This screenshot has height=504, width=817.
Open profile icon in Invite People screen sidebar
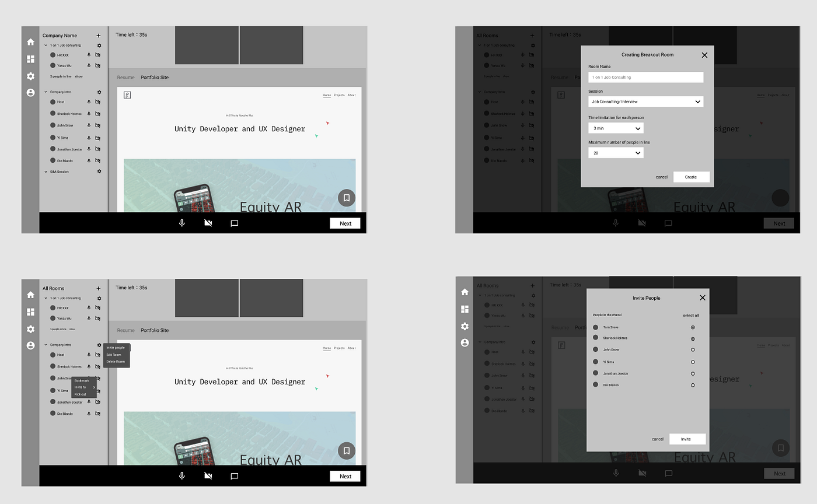pos(465,342)
